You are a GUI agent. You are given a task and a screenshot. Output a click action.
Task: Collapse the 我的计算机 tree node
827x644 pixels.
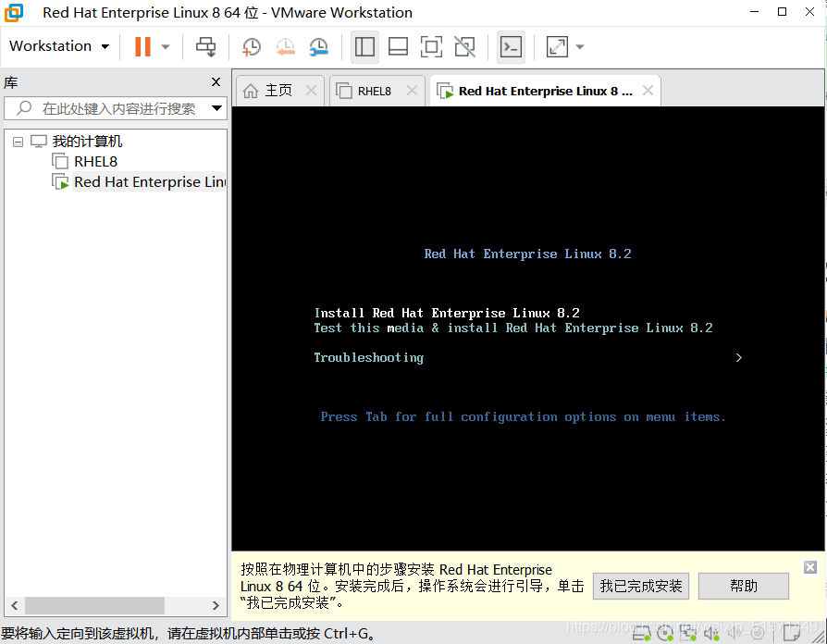pos(18,142)
